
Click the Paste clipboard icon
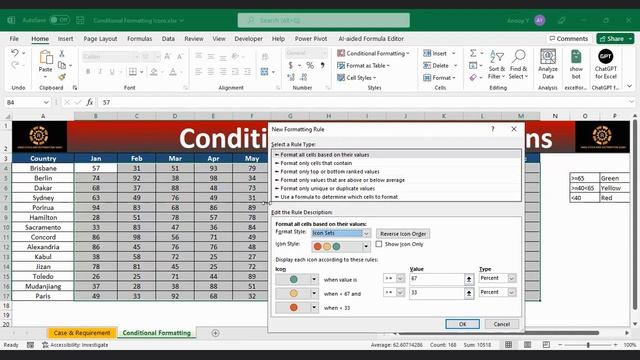click(x=45, y=58)
